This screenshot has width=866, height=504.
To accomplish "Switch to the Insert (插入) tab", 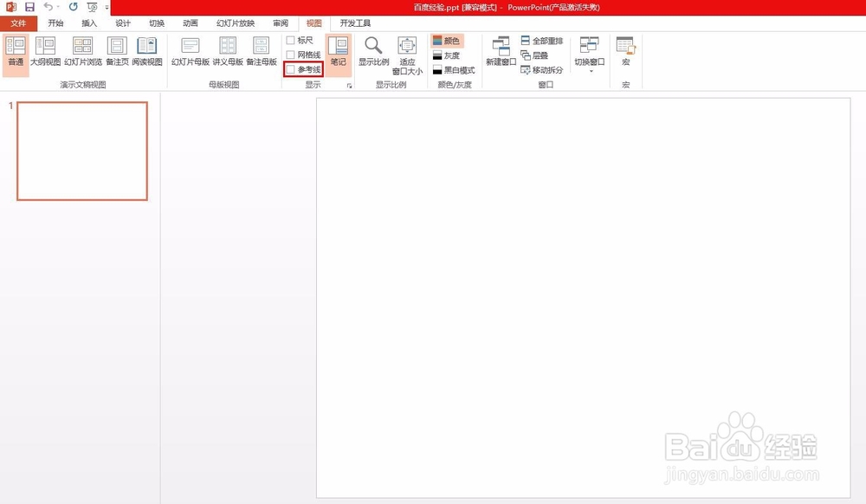I will (x=89, y=23).
